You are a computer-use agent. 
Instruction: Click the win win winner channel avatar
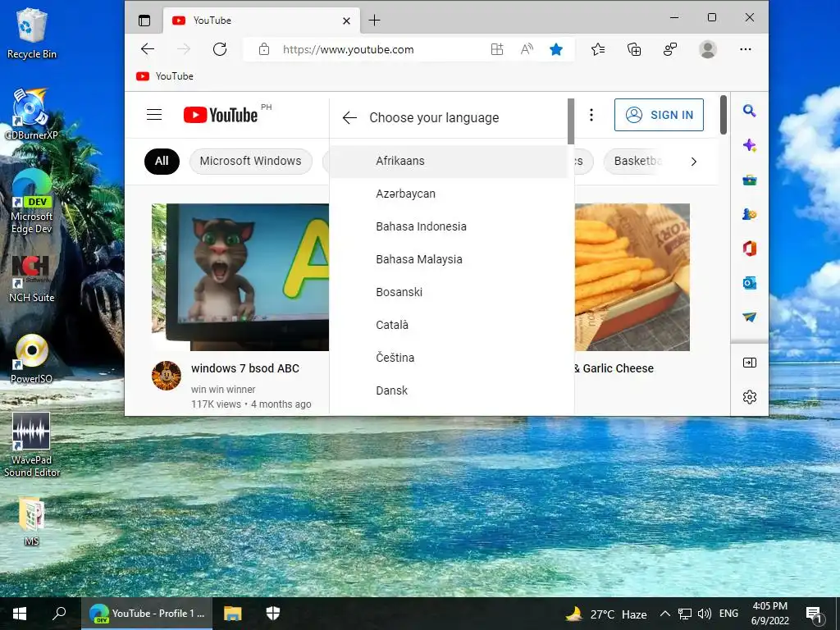166,376
